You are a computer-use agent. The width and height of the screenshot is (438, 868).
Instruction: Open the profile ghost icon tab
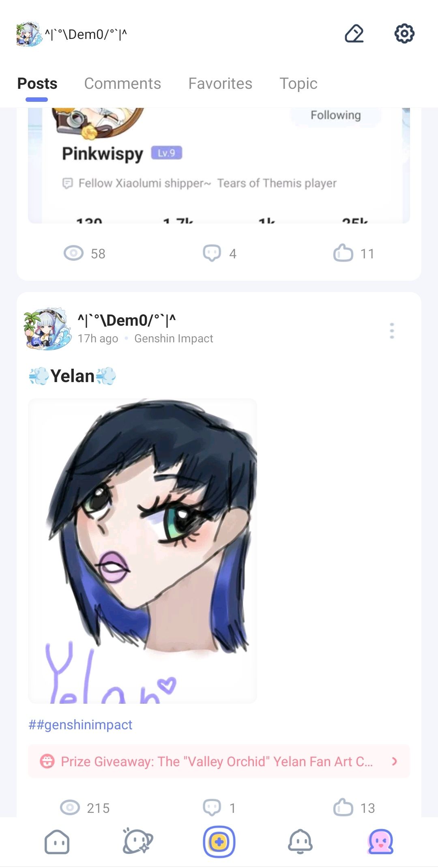(380, 842)
